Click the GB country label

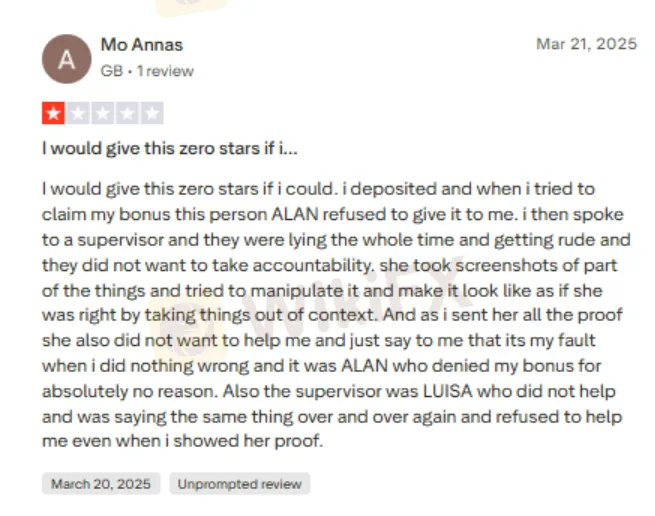coord(111,71)
